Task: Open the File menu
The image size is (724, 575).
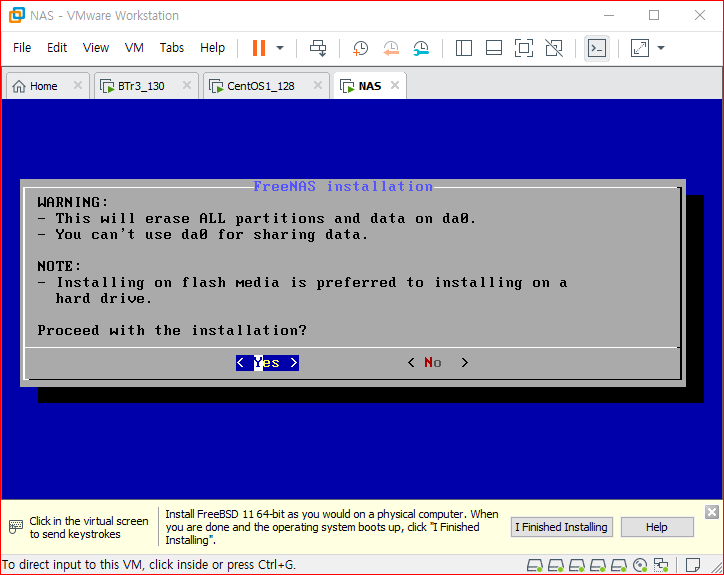Action: pos(22,48)
